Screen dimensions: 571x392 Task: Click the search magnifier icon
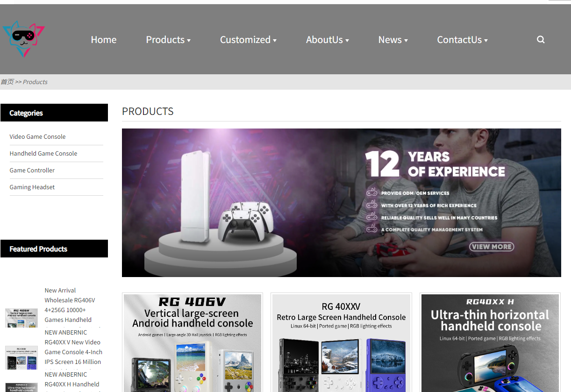[541, 40]
